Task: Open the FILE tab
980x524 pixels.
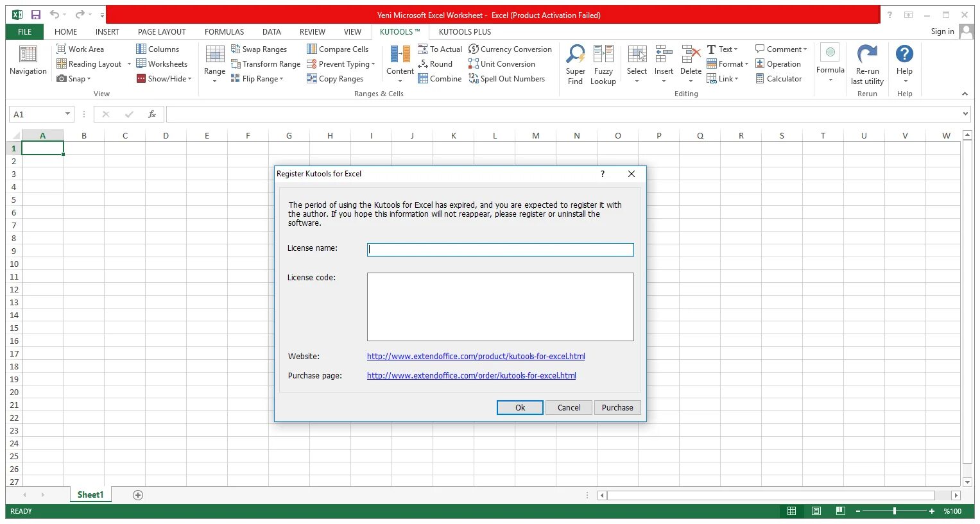Action: pos(25,31)
